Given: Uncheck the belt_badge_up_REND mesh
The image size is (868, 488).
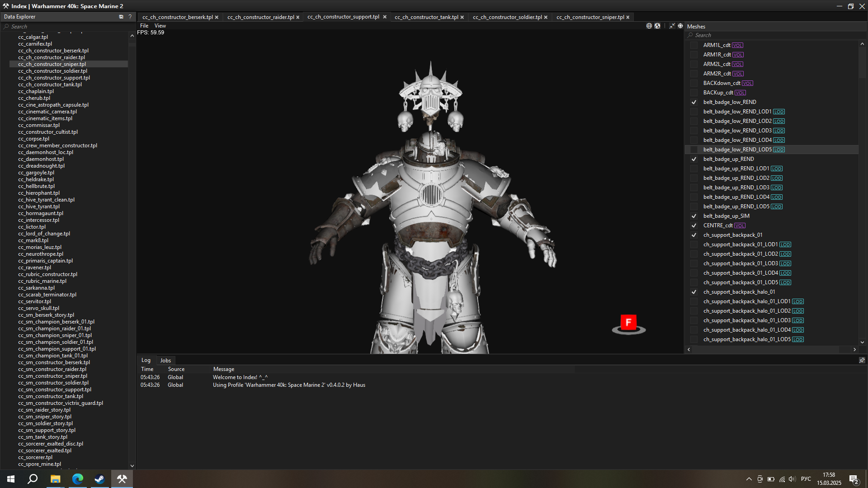Looking at the screenshot, I should click(694, 159).
